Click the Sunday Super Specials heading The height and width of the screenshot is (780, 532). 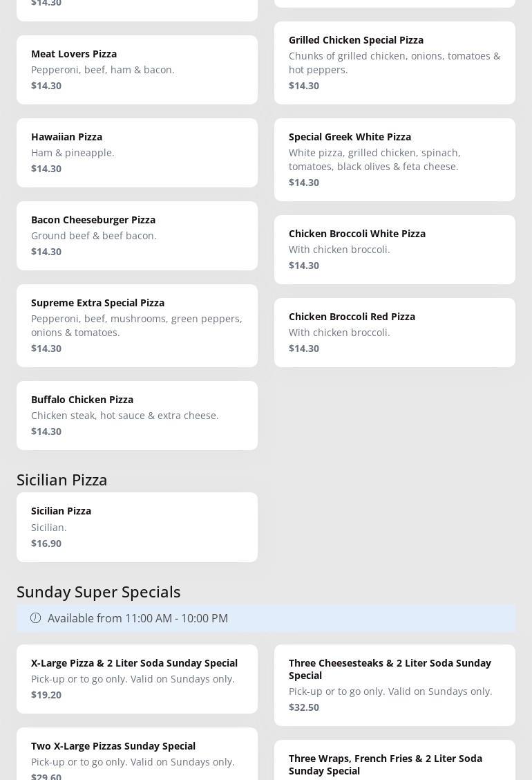click(99, 591)
